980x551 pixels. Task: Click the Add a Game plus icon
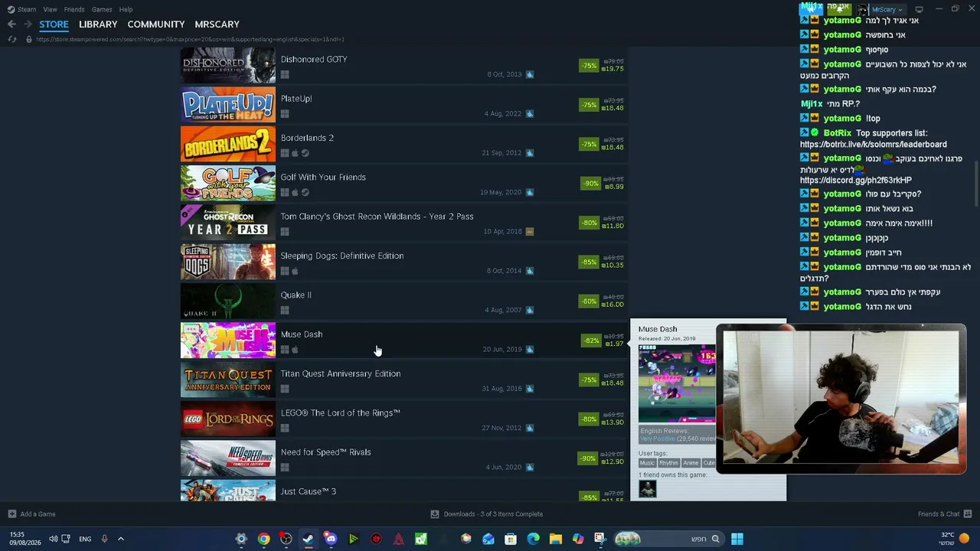coord(11,514)
